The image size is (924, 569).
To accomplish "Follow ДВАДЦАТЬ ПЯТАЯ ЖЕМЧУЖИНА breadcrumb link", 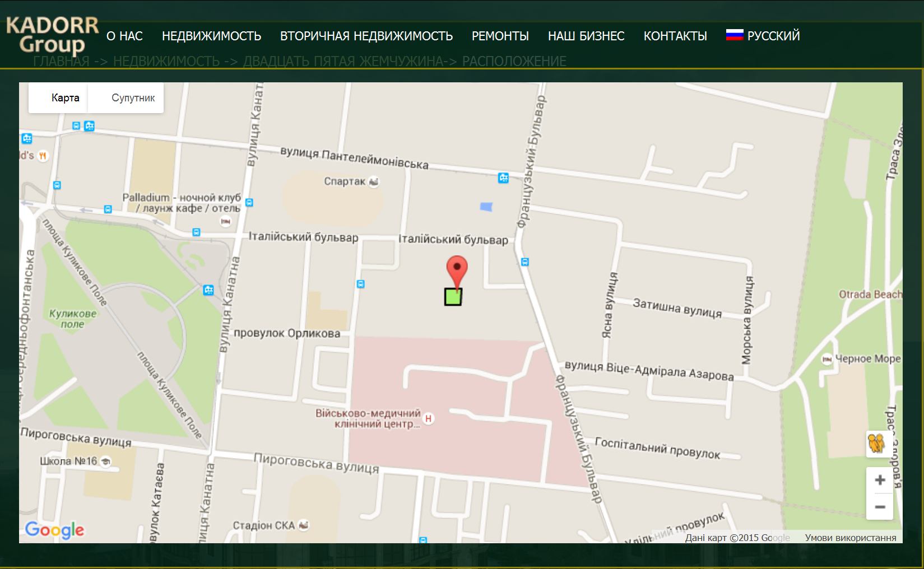I will [343, 61].
